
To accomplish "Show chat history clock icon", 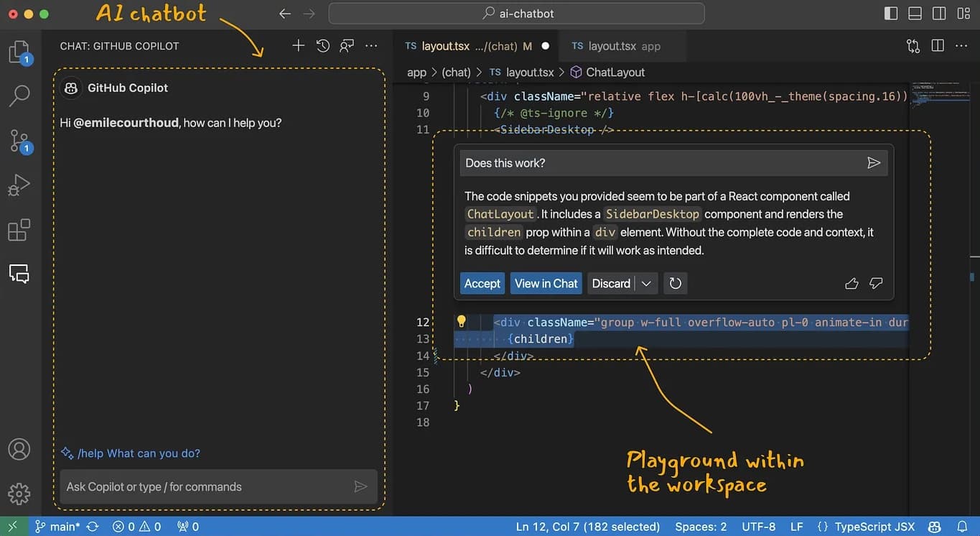I will pos(323,46).
